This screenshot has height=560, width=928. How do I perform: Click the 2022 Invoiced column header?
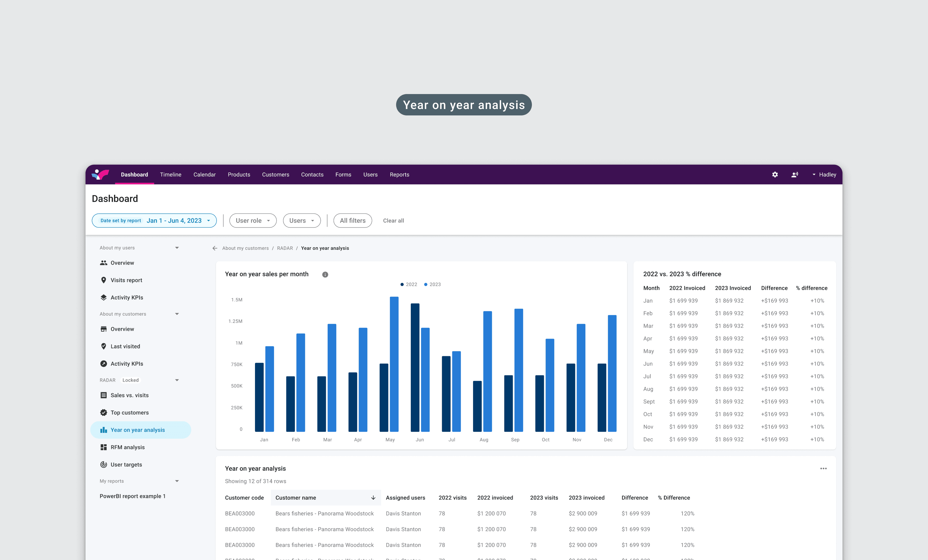(x=687, y=288)
